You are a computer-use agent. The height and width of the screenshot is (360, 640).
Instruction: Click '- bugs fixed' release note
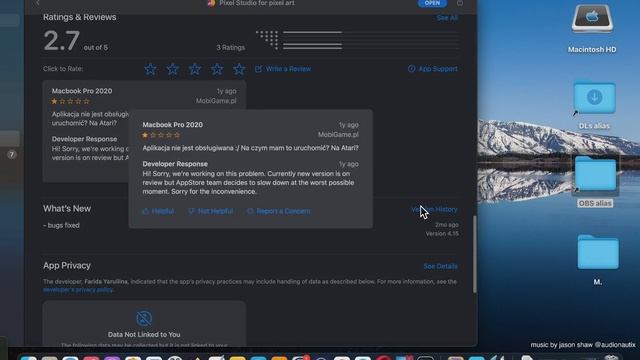[61, 225]
